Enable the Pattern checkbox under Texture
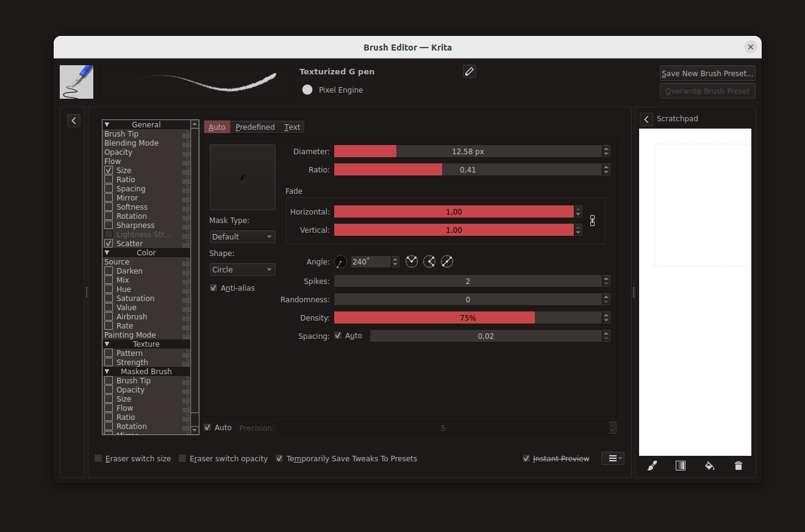 pyautogui.click(x=109, y=353)
